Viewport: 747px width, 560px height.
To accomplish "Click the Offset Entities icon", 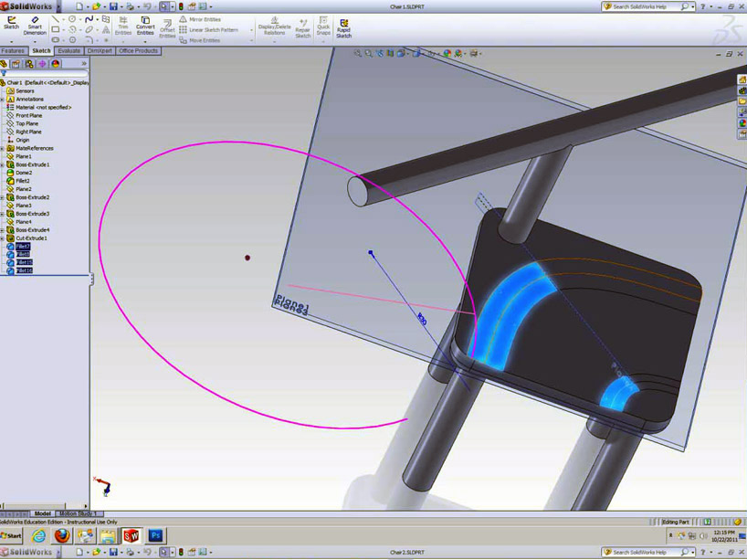I will point(167,26).
